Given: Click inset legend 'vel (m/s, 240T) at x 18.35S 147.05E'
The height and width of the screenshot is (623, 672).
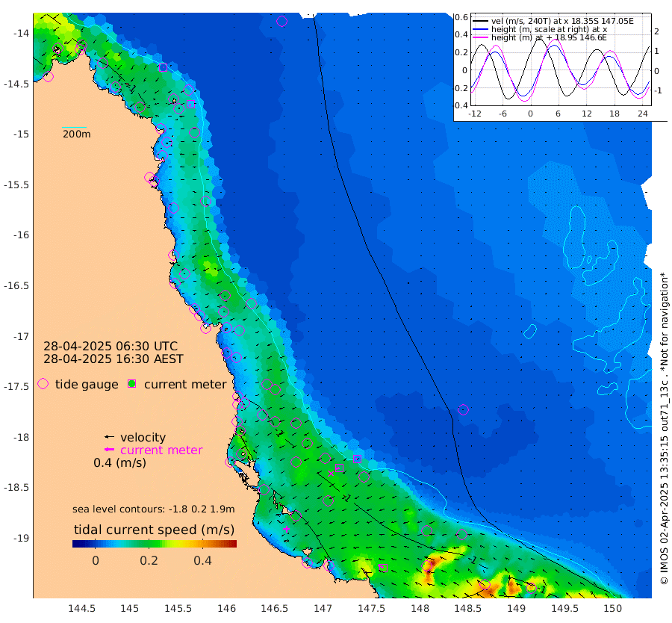Looking at the screenshot, I should pos(562,21).
